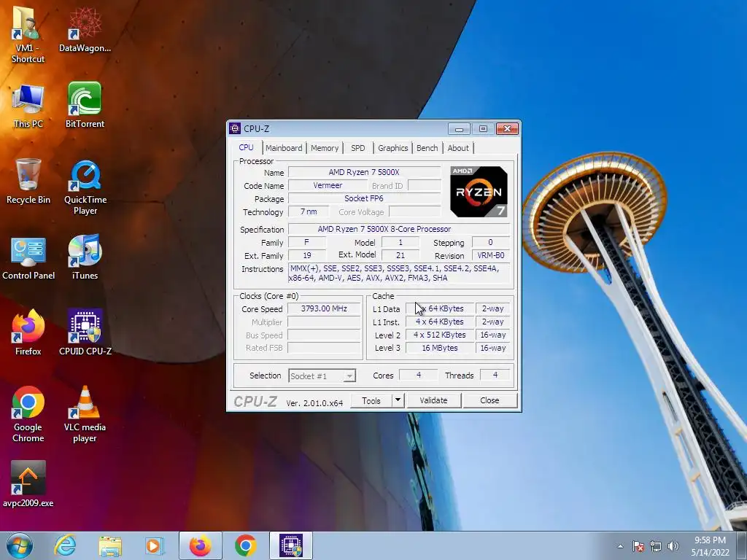The height and width of the screenshot is (560, 747).
Task: Click the Validate button
Action: pyautogui.click(x=433, y=400)
